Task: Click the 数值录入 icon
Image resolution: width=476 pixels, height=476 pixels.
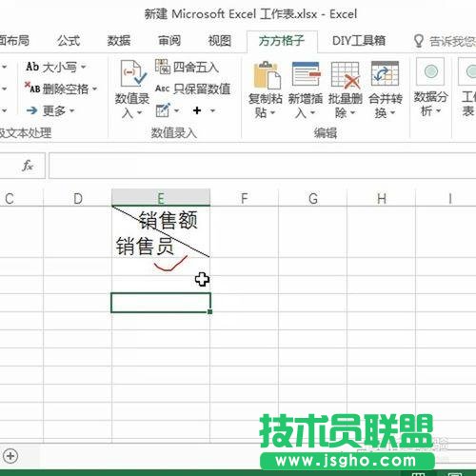Action: click(x=132, y=73)
